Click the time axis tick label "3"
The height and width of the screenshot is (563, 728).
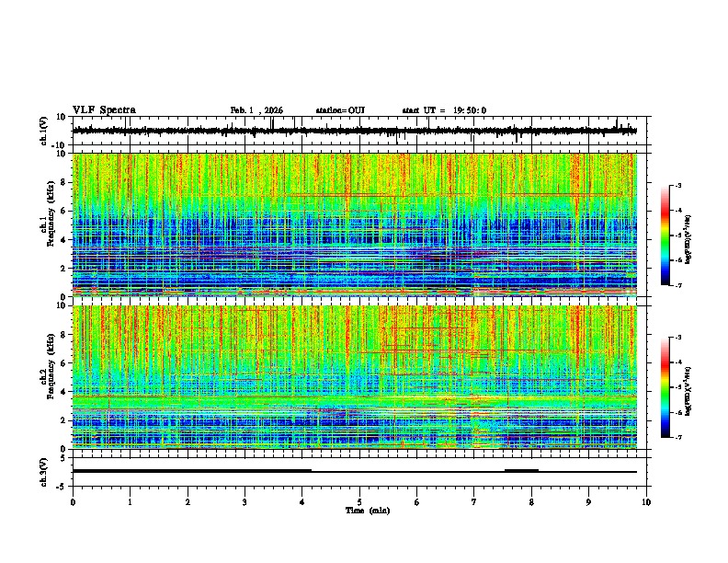click(245, 502)
